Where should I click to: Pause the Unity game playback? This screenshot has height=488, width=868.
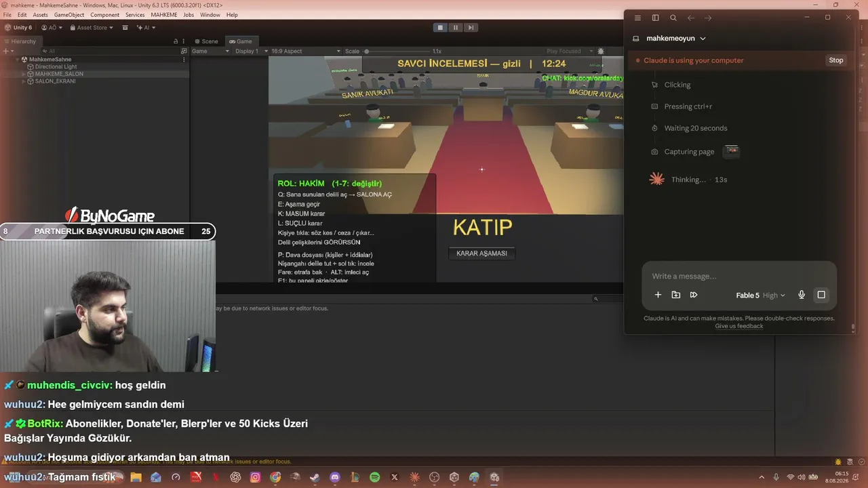(x=456, y=27)
